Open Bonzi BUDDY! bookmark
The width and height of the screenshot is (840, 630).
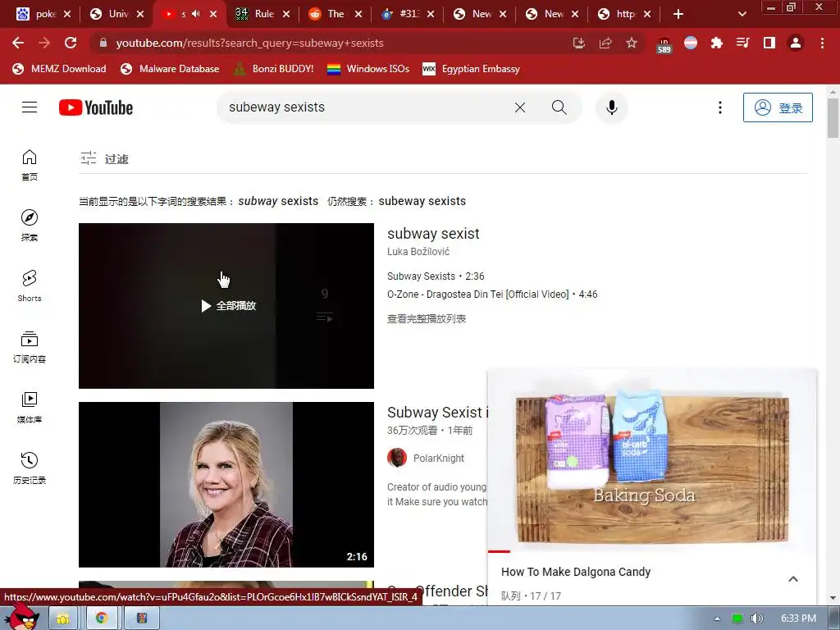(x=273, y=69)
